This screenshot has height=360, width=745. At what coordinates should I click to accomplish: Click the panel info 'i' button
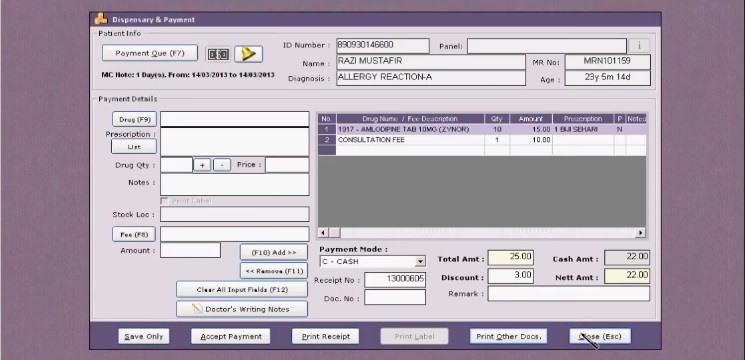pyautogui.click(x=639, y=46)
